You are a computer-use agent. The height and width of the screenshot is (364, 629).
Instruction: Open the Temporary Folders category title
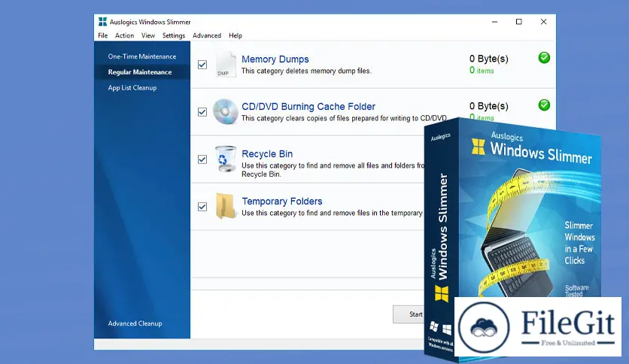[x=282, y=201]
